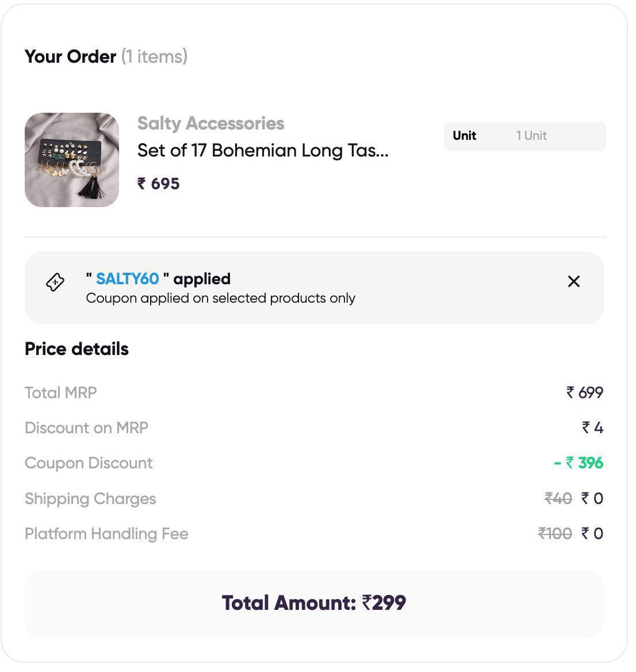Click the coupon ticket icon
Viewport: 636px width, 672px height.
pos(55,282)
